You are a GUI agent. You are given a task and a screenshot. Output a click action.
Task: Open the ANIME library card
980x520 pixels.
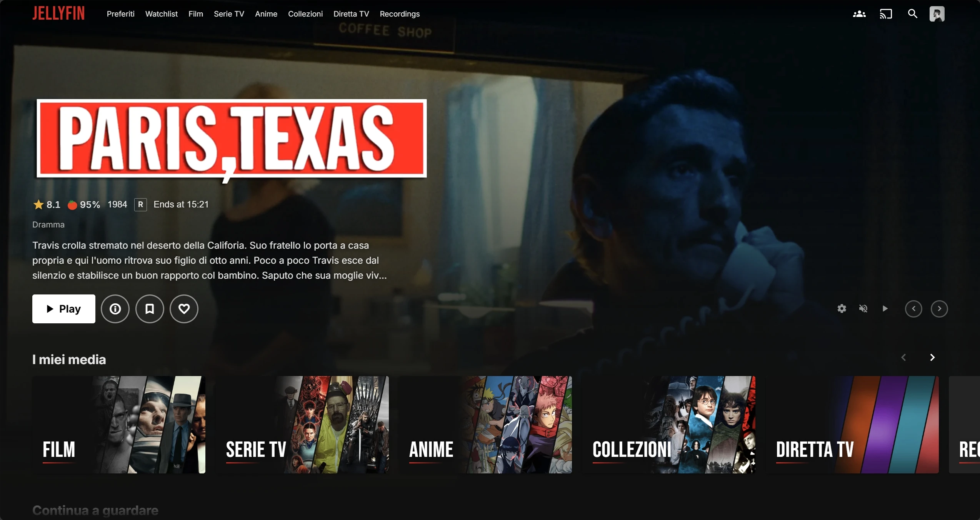pos(485,425)
